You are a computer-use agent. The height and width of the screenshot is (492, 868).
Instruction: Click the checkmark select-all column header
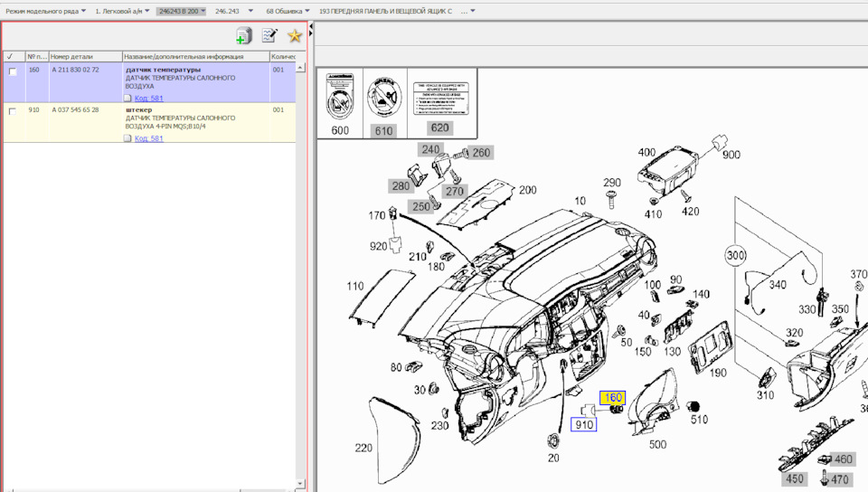coord(10,56)
